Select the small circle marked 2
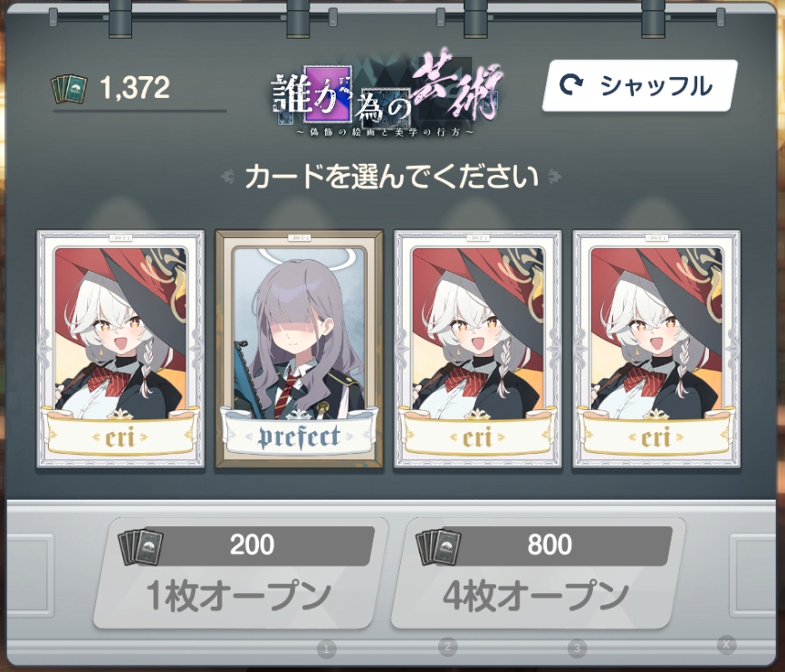This screenshot has height=672, width=785. point(447,647)
